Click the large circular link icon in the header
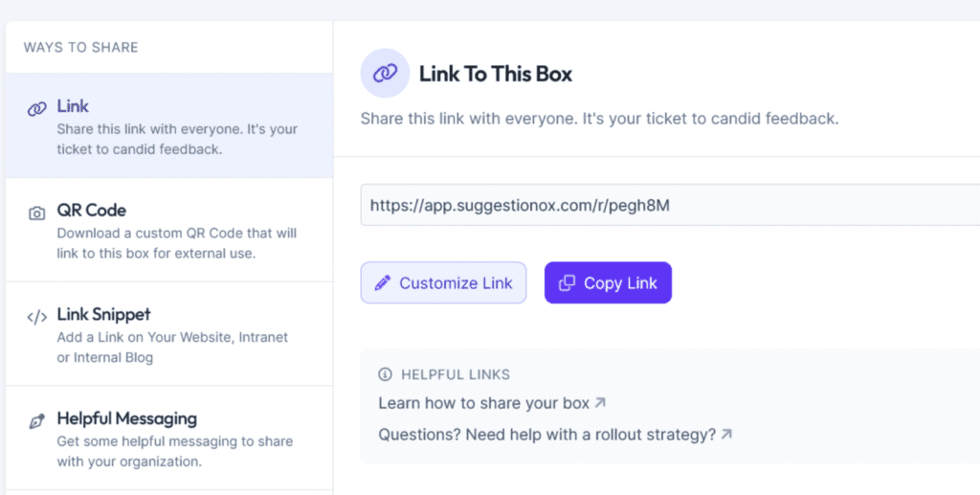 tap(385, 74)
